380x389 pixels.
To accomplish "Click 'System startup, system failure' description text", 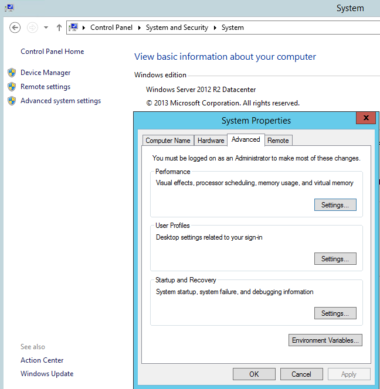I will click(x=234, y=292).
